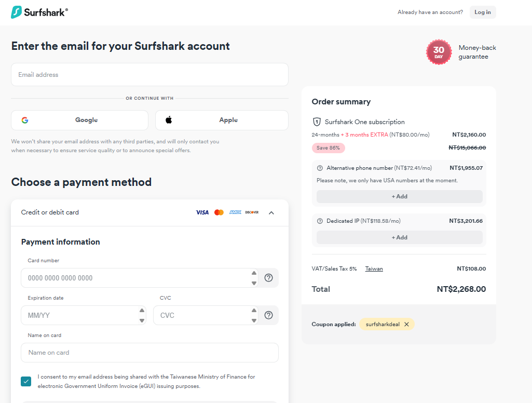Click the Apple logo icon
Screen dimensions: 532x403
(x=169, y=120)
